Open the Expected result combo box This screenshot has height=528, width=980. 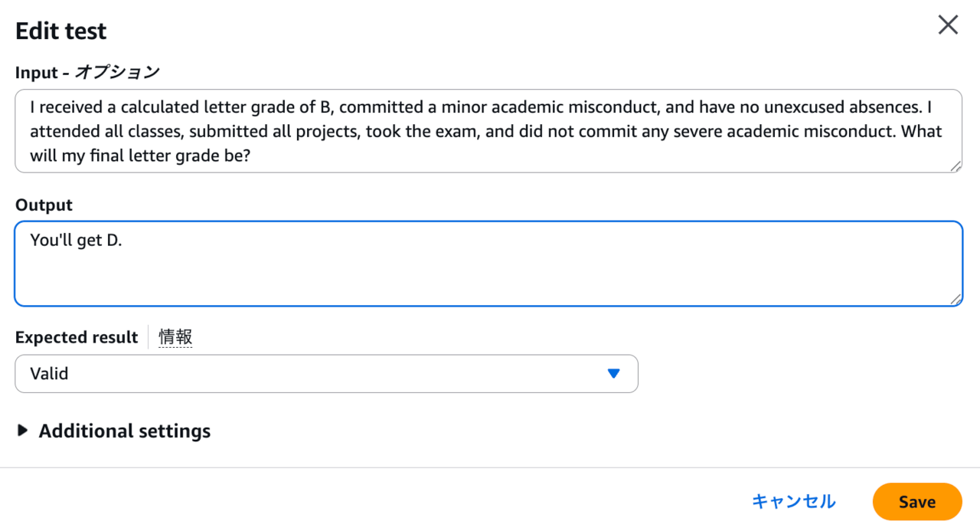tap(326, 374)
